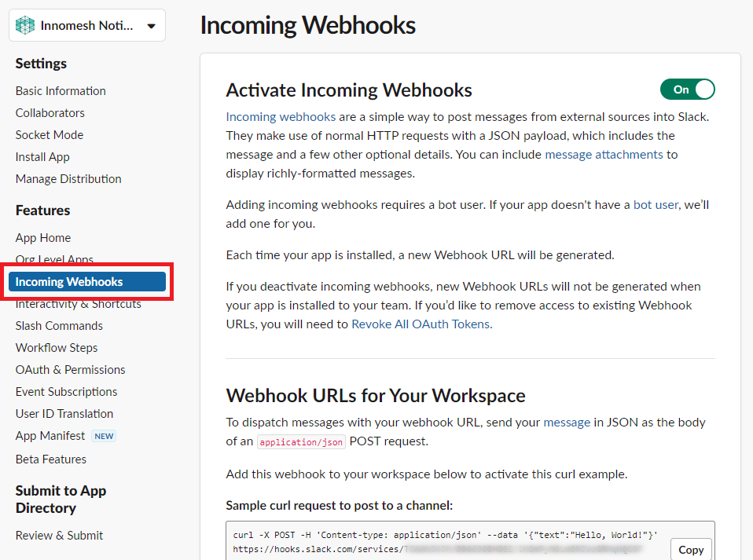Go to User ID Translation
753x560 pixels.
(64, 414)
